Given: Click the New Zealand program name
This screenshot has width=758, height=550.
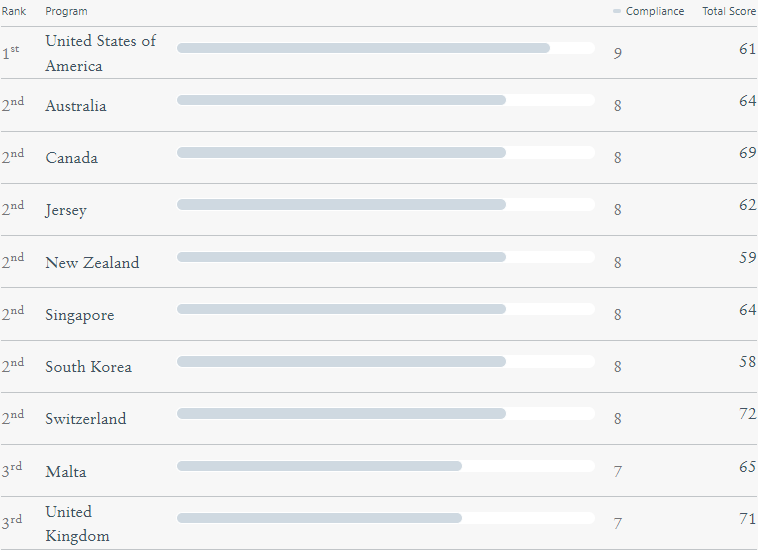Looking at the screenshot, I should pos(92,262).
